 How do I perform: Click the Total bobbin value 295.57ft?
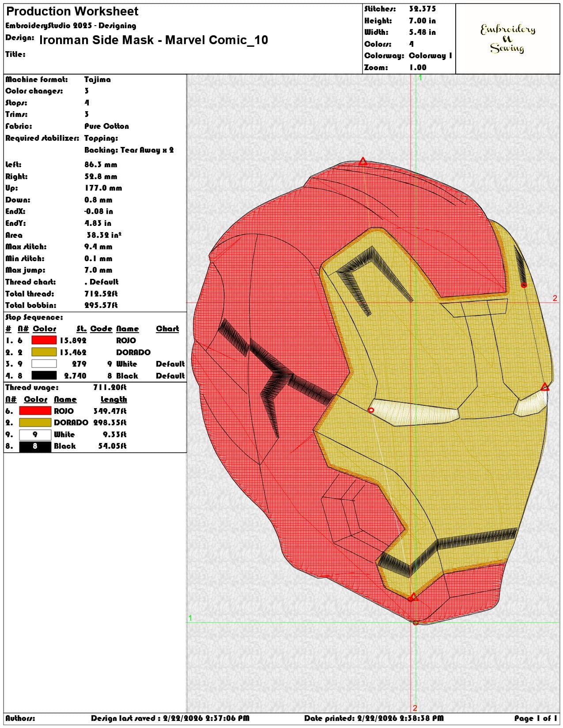(101, 305)
